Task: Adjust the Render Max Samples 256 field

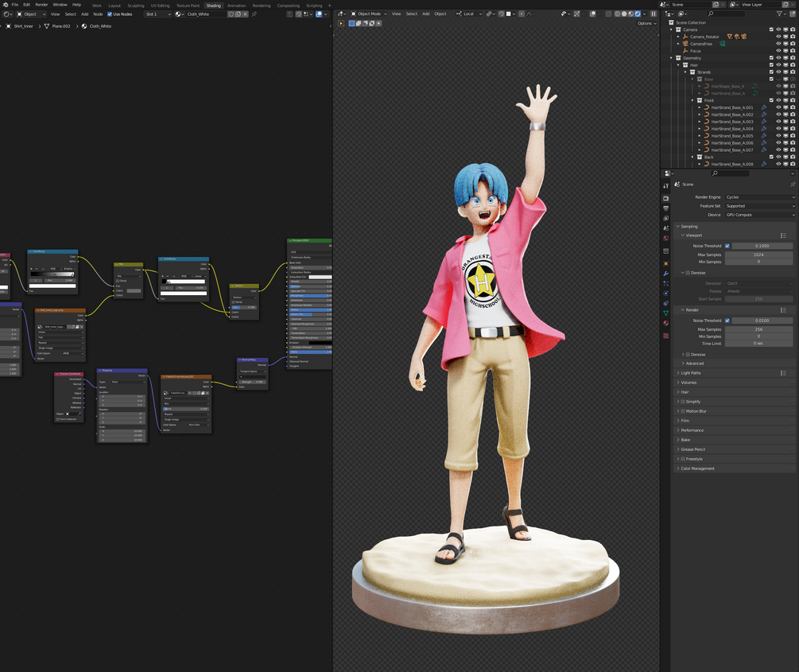Action: coord(758,330)
